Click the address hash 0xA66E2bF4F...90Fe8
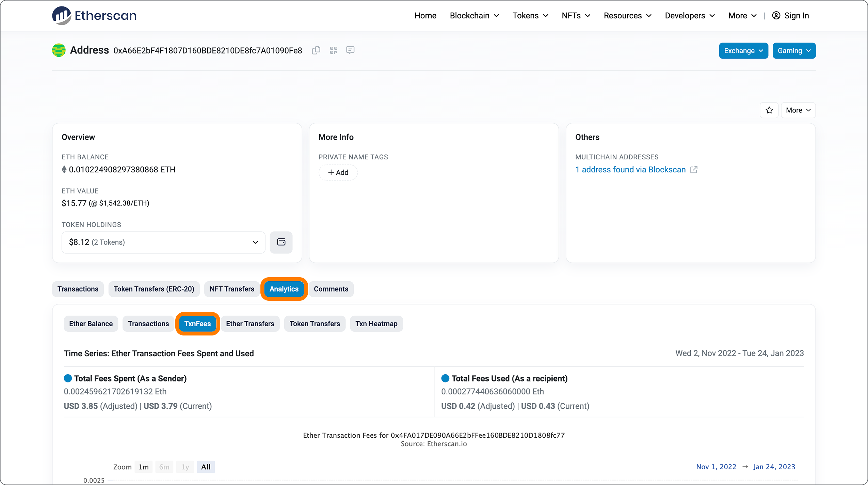 [208, 51]
